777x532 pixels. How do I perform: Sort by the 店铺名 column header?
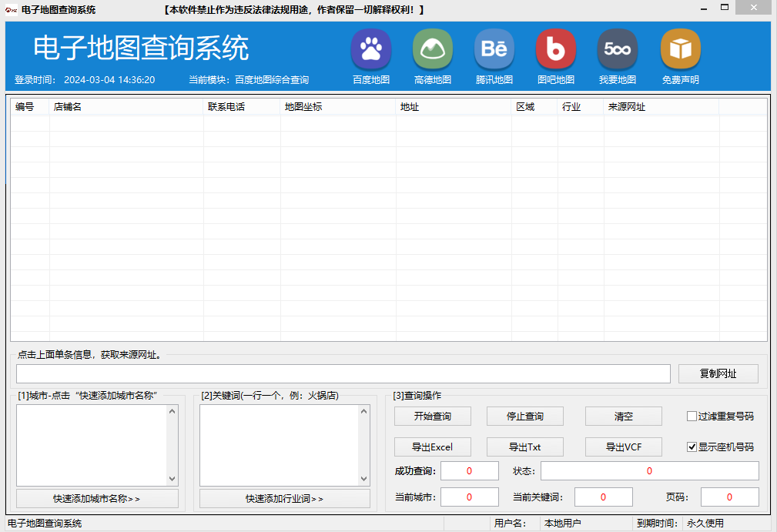[126, 106]
